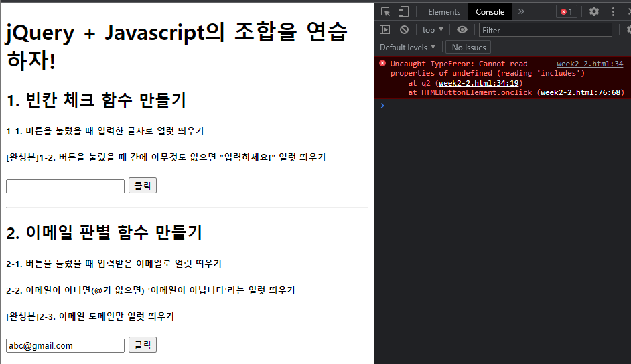
Task: Focus the abc@gmail.com email input
Action: pos(65,345)
